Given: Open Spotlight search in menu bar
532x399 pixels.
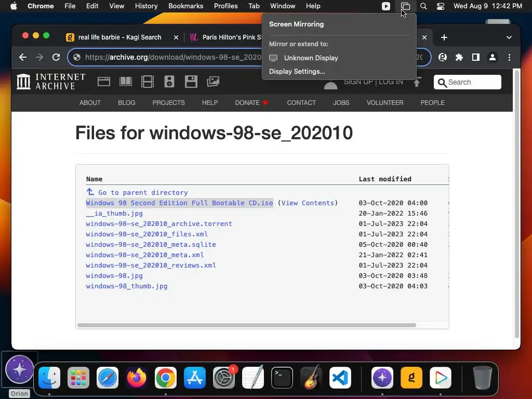Looking at the screenshot, I should tap(423, 6).
